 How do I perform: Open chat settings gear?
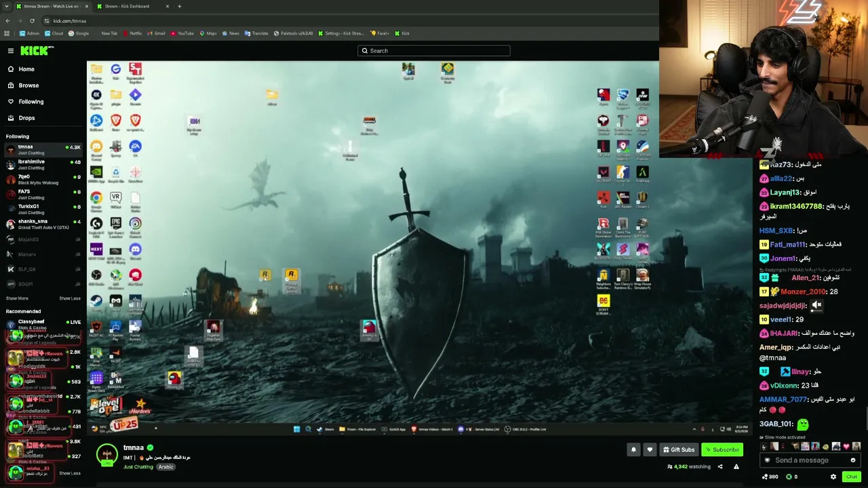coord(833,477)
